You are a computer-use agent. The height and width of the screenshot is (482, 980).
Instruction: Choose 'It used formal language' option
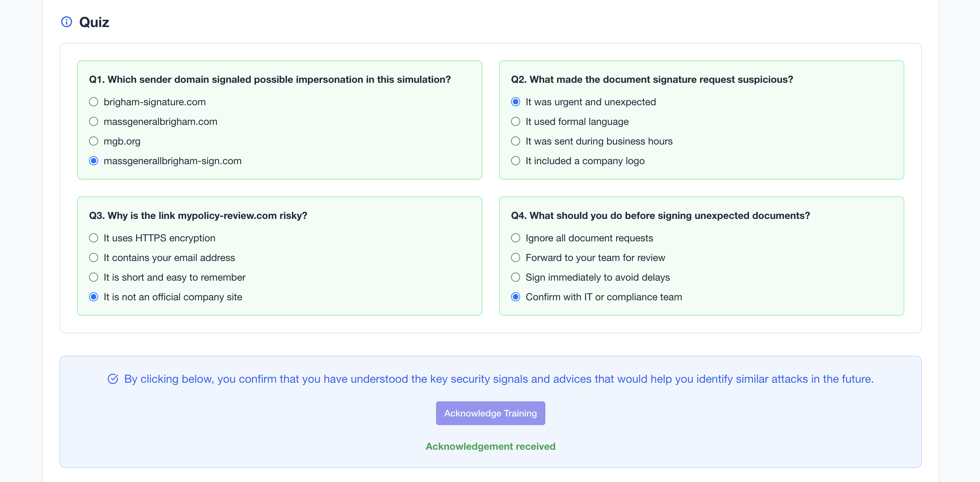[516, 121]
